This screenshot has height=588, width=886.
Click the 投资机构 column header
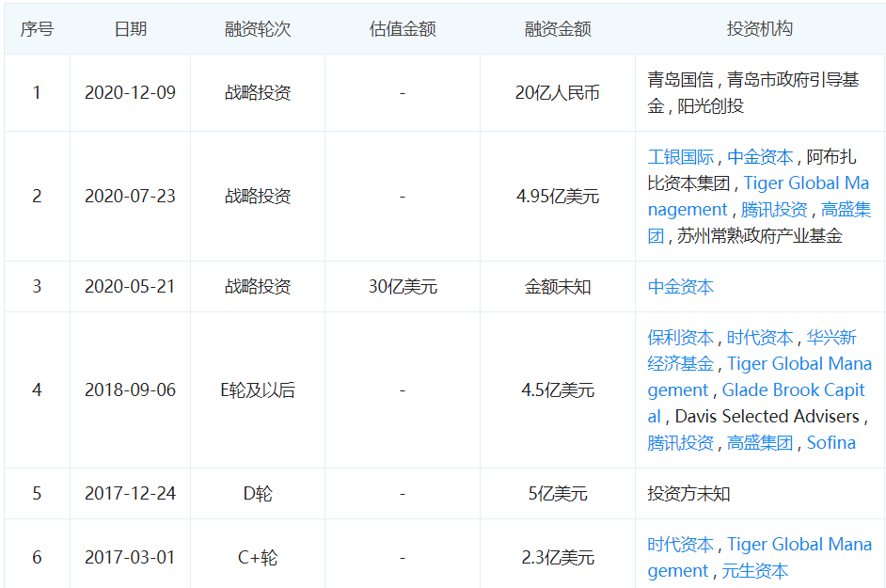tap(759, 29)
